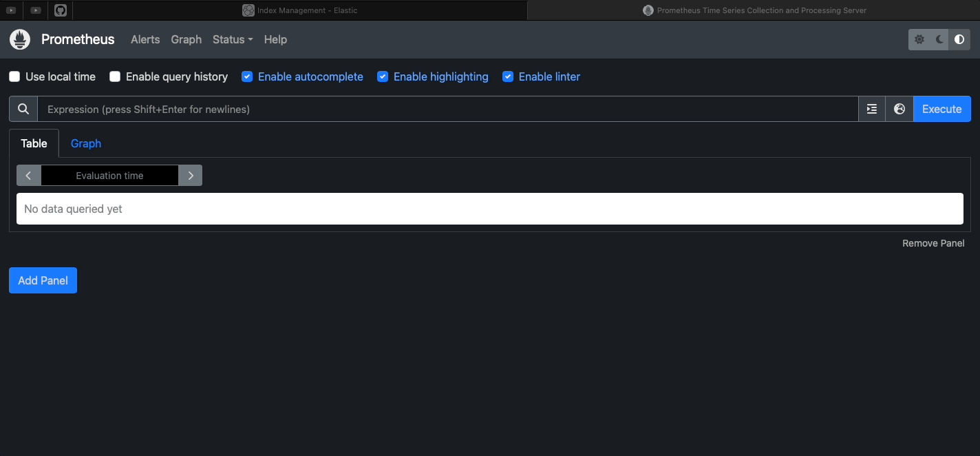Click the format expression icon
Viewport: 980px width, 456px height.
[x=872, y=109]
